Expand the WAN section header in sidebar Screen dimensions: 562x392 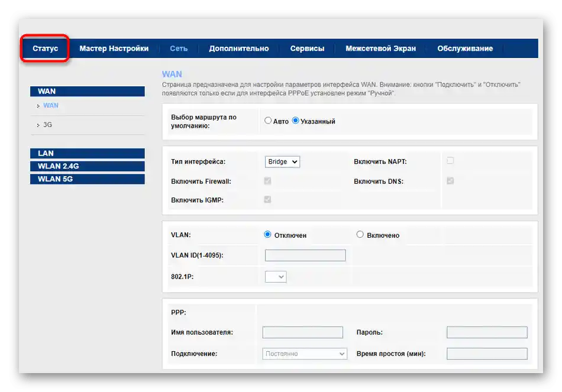click(x=88, y=92)
